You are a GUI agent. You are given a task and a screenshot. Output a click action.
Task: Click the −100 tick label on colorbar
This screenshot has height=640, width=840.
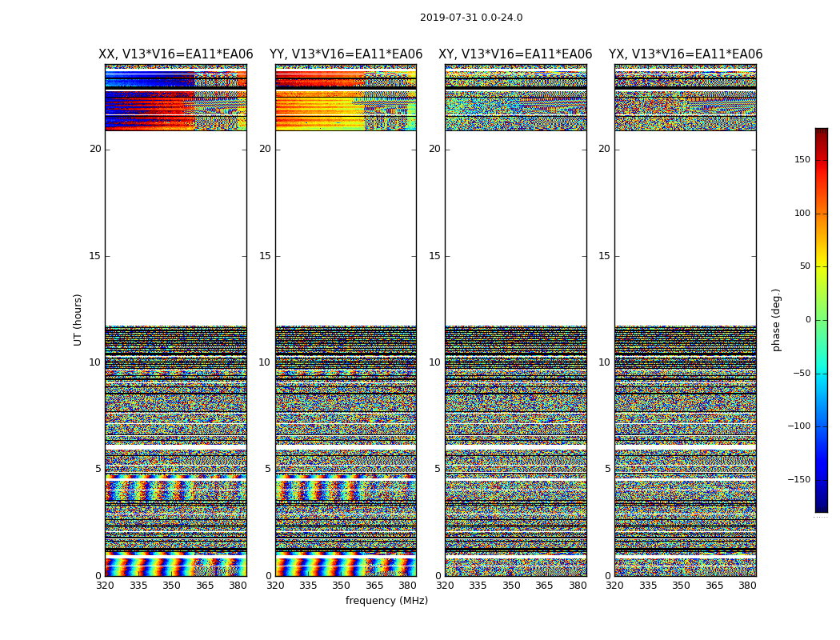[798, 426]
